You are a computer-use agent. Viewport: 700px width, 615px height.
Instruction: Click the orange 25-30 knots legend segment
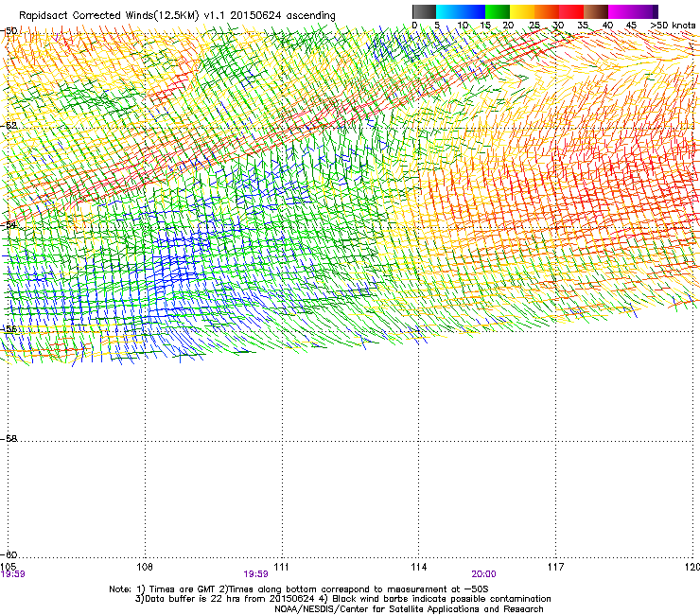click(547, 11)
